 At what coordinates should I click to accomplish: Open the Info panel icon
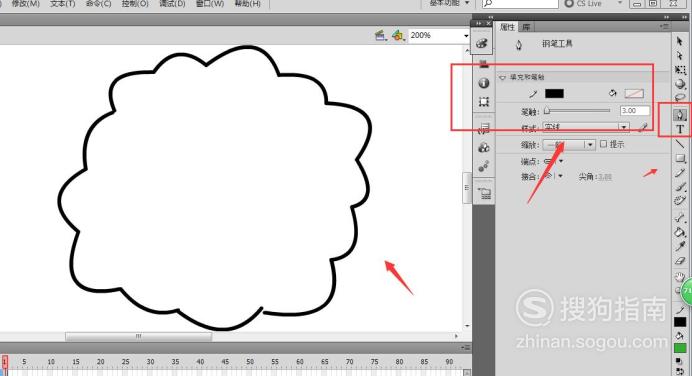coord(484,83)
